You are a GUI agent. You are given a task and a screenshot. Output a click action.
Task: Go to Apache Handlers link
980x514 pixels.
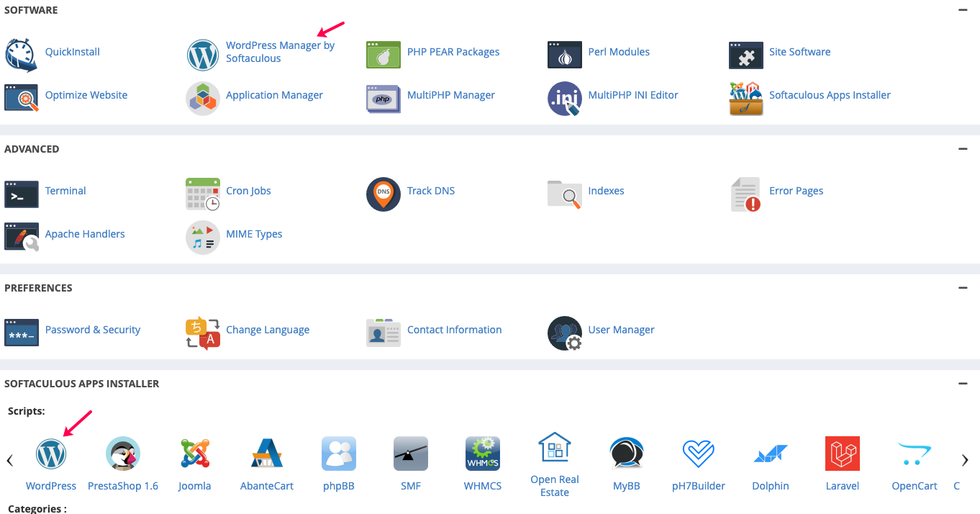[x=85, y=234]
